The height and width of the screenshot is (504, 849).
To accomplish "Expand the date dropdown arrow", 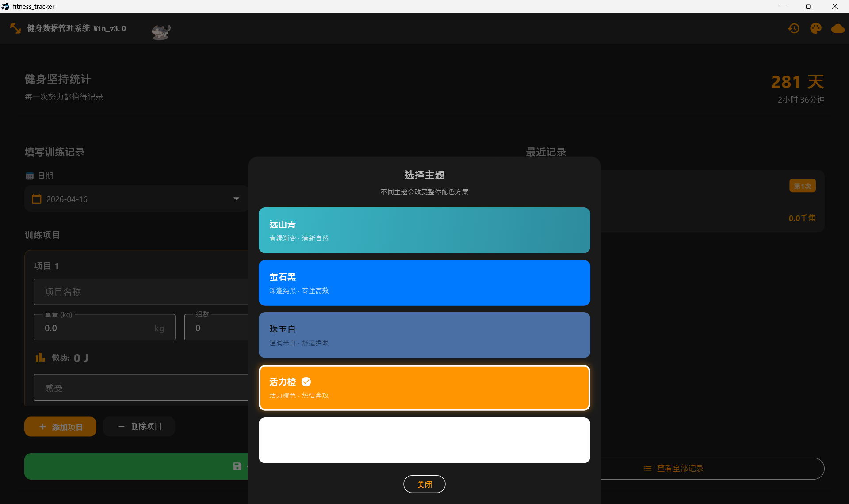I will pos(237,199).
